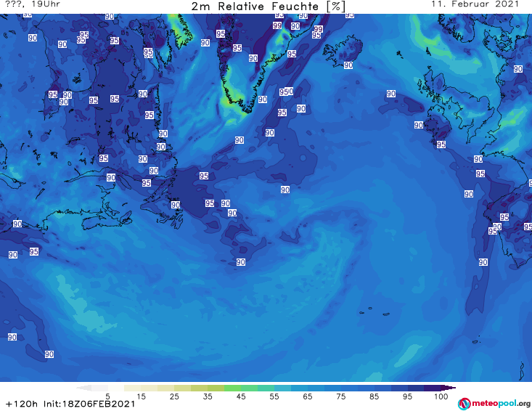
Task: Click legend value 15 on the color scale
Action: tap(141, 396)
